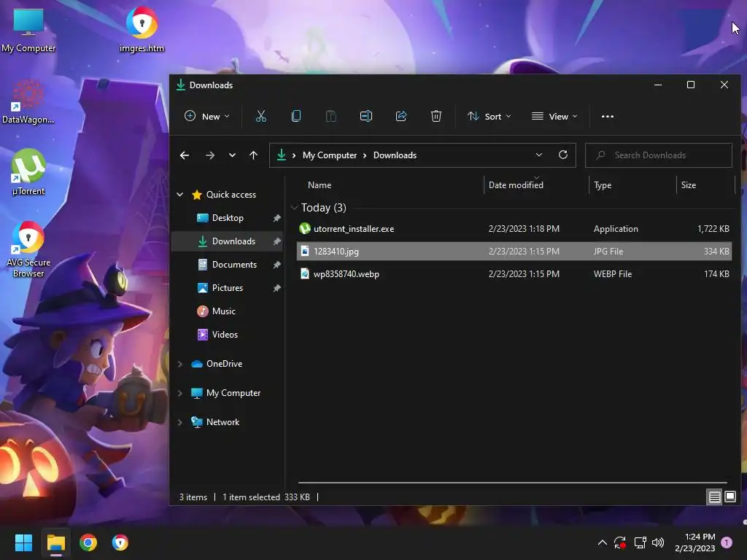This screenshot has width=747, height=560.
Task: Click the Cut scissors icon in toolbar
Action: [260, 116]
